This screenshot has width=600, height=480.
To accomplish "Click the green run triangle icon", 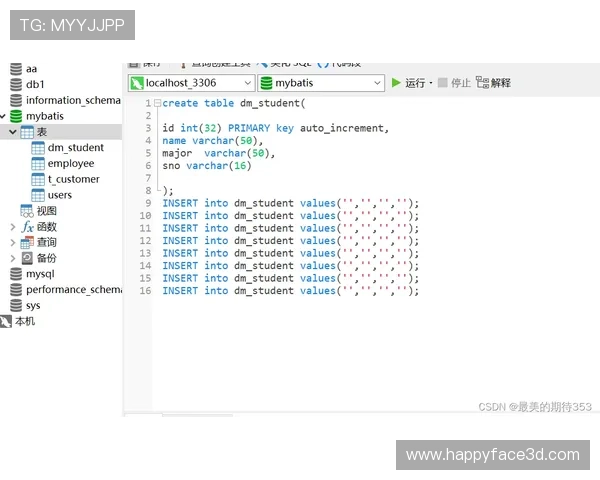I will (x=396, y=83).
